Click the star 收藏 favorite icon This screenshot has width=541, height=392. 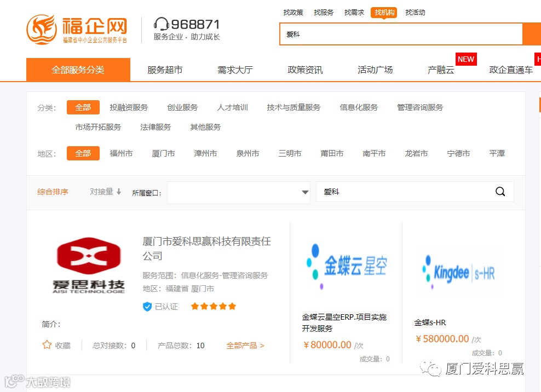click(x=47, y=345)
